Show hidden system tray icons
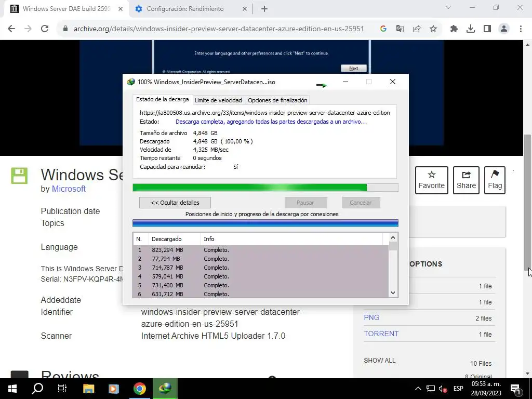This screenshot has width=532, height=399. (418, 389)
